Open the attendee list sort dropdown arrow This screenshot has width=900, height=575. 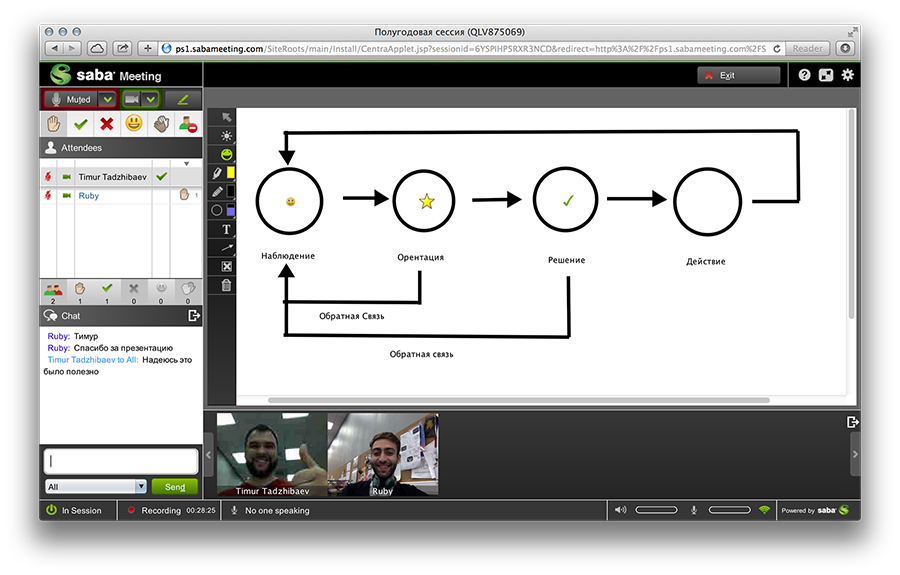187,164
